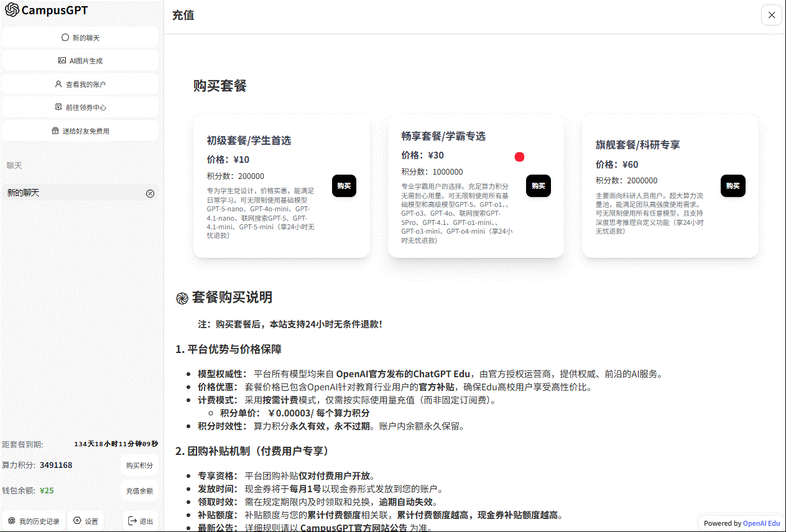Click the 退出 logout button
This screenshot has height=532, width=786.
pos(141,521)
